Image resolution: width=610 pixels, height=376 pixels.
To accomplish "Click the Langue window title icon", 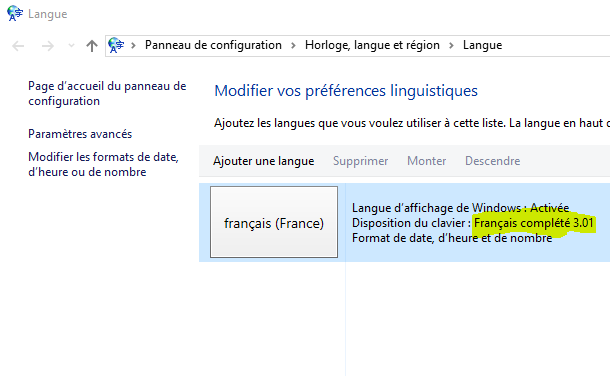I will click(x=15, y=13).
